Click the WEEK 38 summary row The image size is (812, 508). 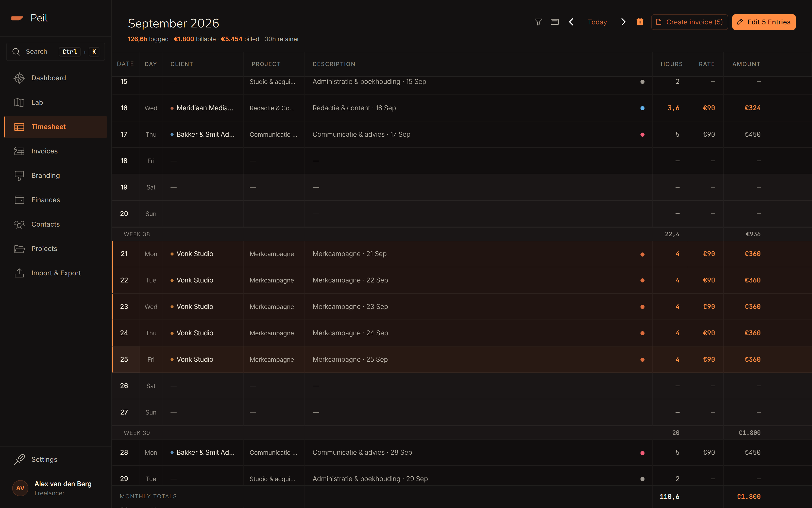point(461,234)
